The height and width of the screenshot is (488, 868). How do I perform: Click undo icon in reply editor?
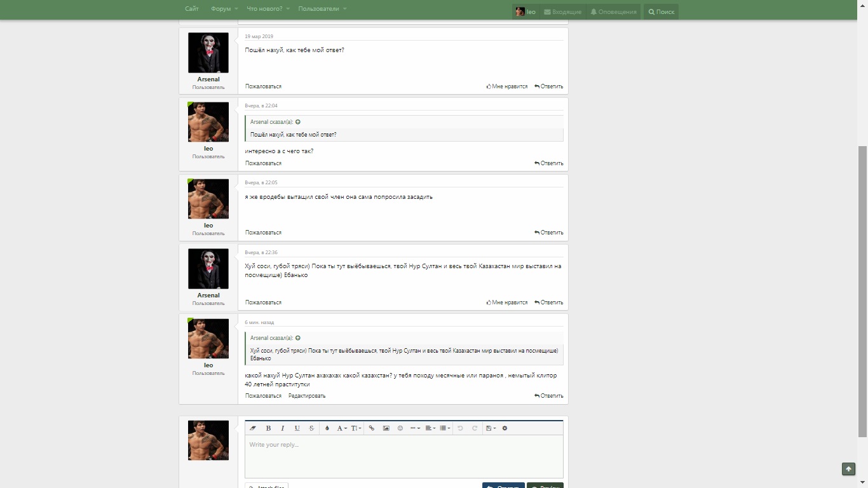coord(460,428)
